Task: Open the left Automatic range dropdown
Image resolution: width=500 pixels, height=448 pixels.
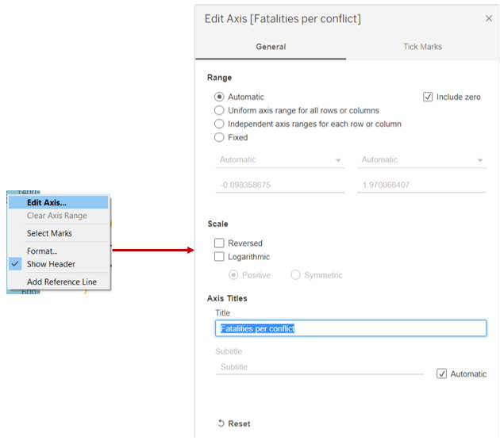Action: pos(279,160)
